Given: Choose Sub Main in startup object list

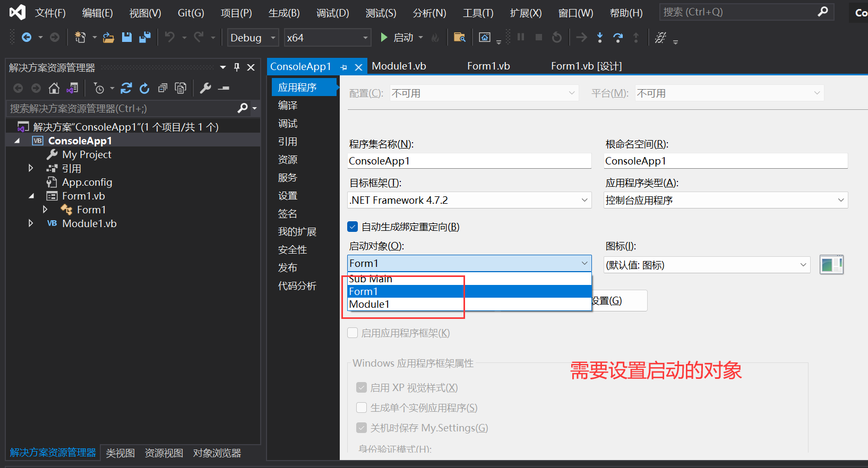Looking at the screenshot, I should coord(469,279).
